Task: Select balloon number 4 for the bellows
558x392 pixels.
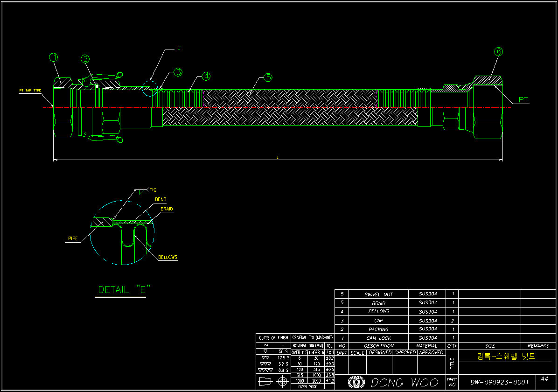Action: (x=206, y=76)
